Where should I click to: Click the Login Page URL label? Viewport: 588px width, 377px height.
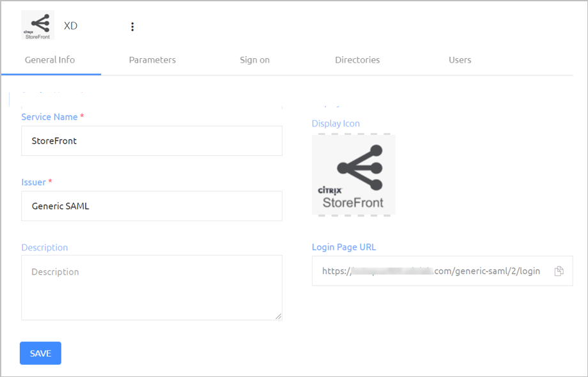pos(344,247)
